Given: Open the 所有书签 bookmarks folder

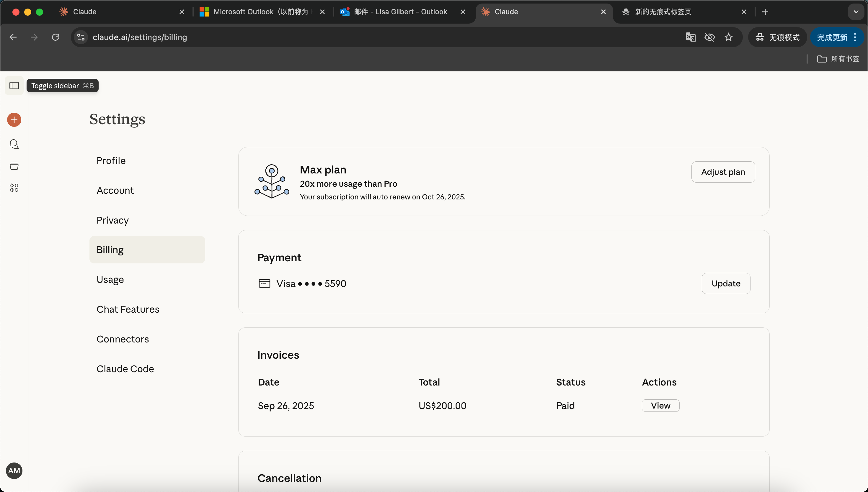Looking at the screenshot, I should click(x=838, y=59).
